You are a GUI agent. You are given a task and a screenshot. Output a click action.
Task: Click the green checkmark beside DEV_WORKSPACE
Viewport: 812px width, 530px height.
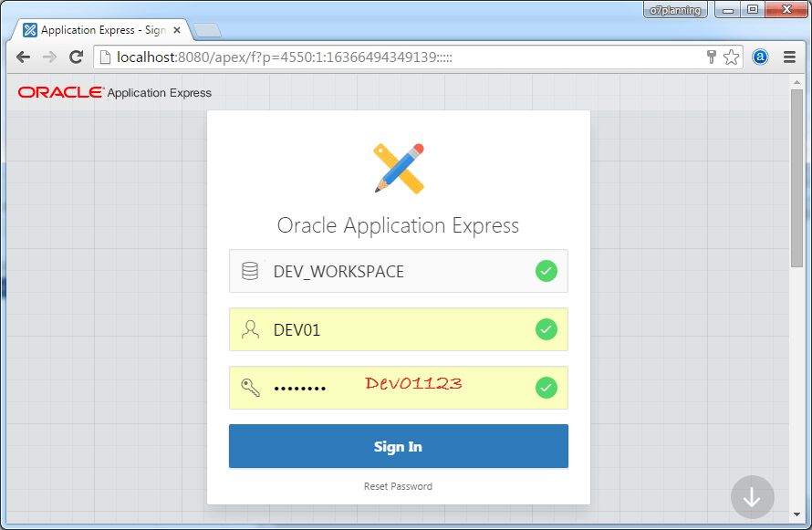point(546,271)
